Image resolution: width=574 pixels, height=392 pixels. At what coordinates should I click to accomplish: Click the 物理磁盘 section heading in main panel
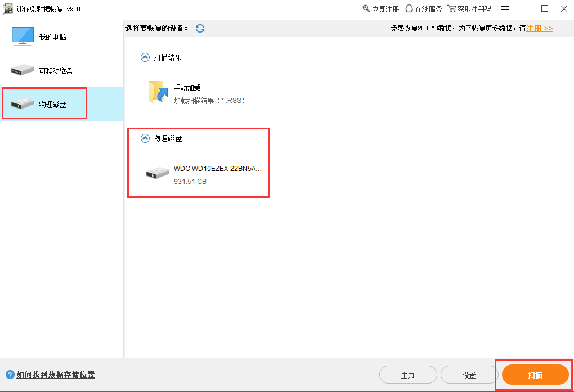[x=168, y=138]
